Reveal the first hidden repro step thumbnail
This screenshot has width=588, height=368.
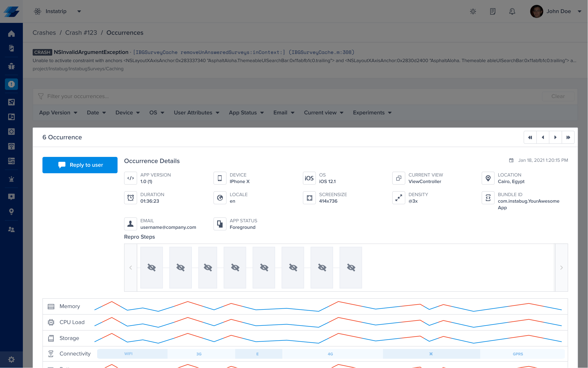coord(152,267)
